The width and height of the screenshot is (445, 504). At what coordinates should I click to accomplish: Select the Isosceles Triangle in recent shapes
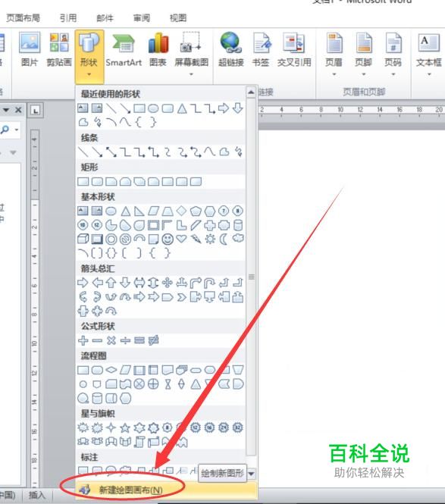click(x=182, y=108)
